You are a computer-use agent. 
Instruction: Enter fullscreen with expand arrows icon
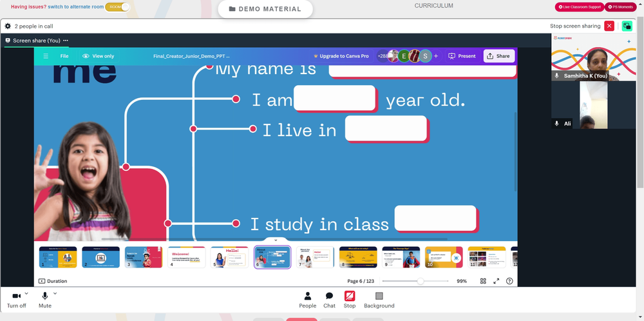[496, 281]
